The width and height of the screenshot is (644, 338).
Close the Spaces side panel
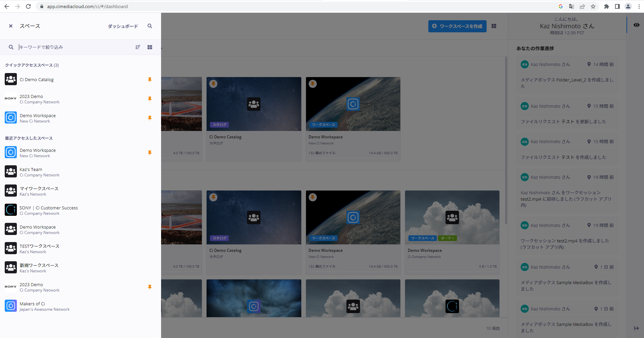11,26
